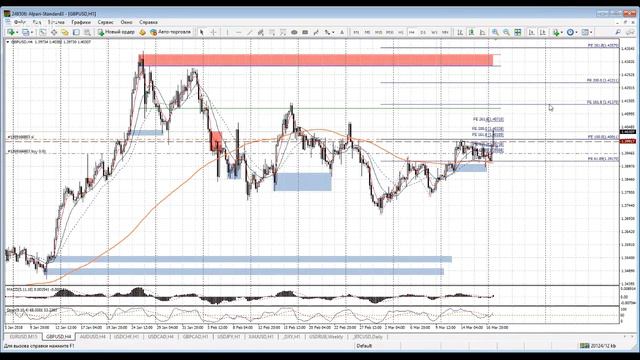
Task: Select the crosshair tool
Action: pos(213,32)
